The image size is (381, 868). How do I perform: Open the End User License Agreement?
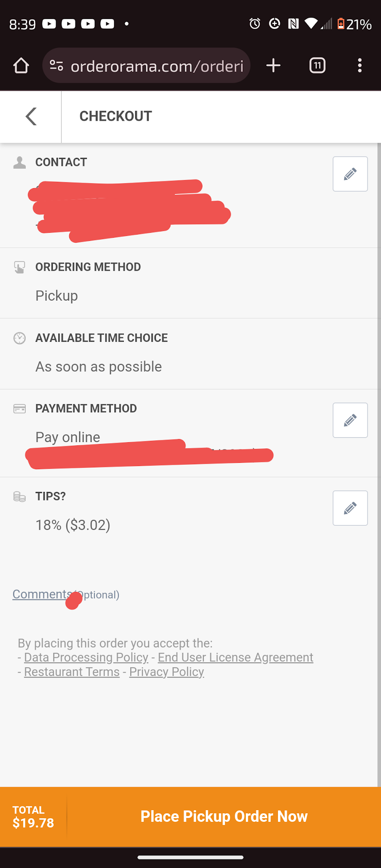[235, 657]
